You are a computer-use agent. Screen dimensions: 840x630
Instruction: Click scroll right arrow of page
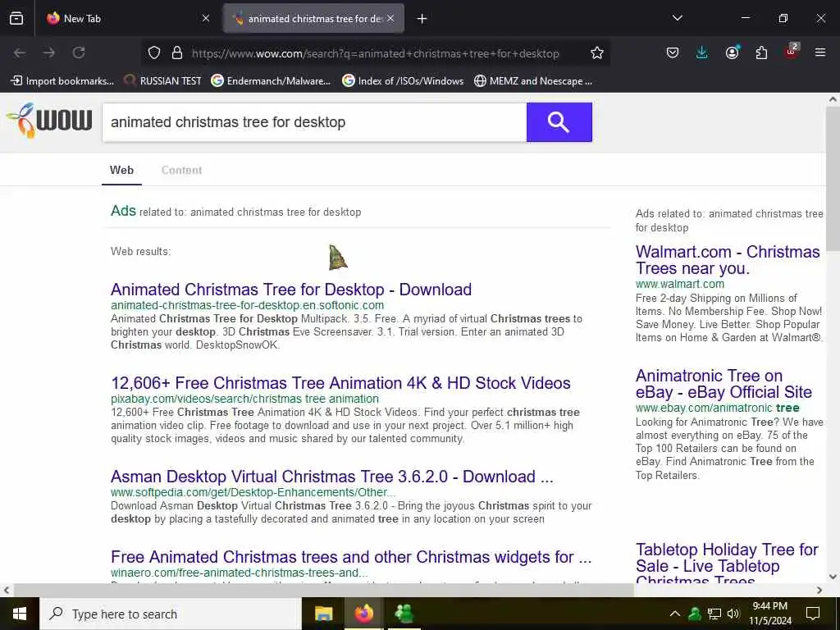click(819, 590)
